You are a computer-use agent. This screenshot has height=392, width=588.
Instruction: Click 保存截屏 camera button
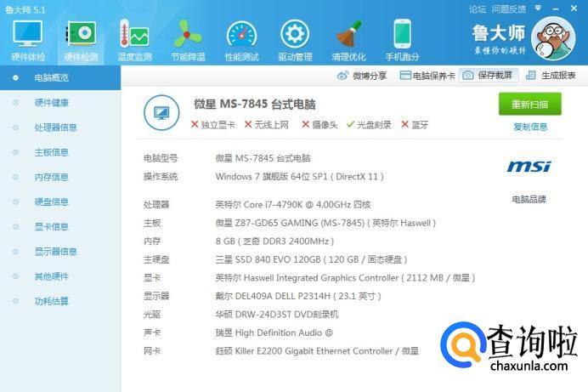point(488,76)
